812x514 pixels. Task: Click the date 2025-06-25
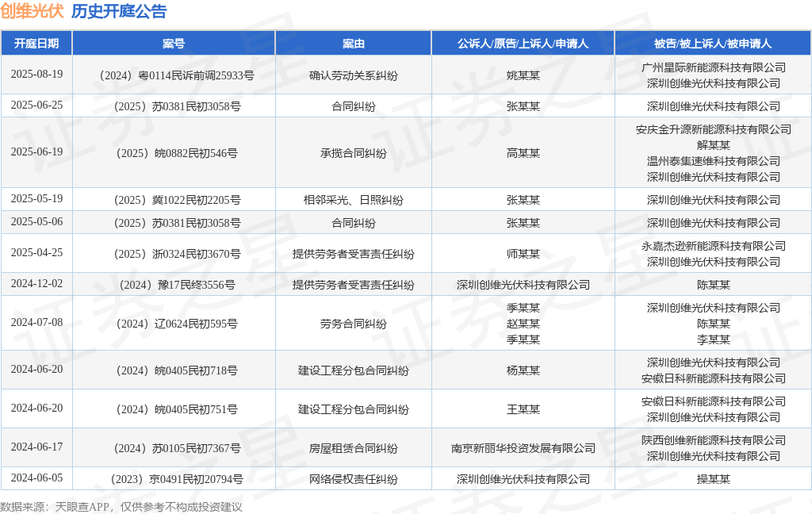[x=36, y=105]
